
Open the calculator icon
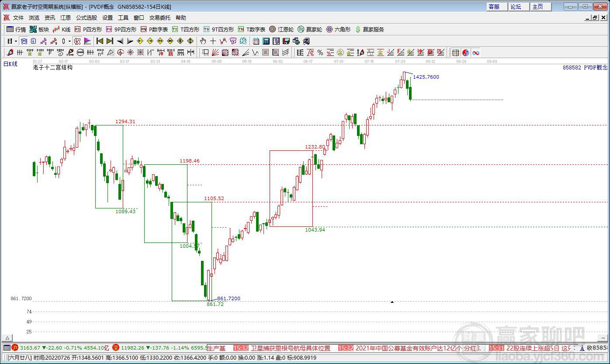(266, 41)
